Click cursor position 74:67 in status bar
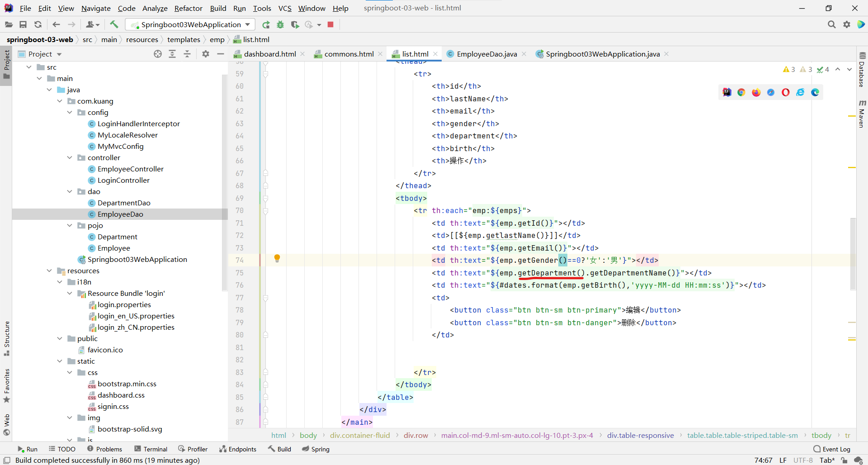The height and width of the screenshot is (465, 868). [x=763, y=460]
